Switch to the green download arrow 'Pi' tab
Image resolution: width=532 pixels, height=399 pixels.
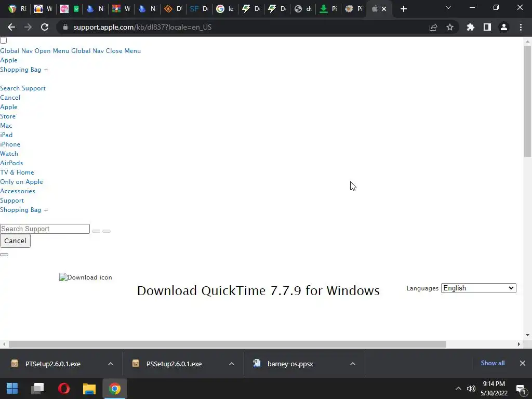329,9
